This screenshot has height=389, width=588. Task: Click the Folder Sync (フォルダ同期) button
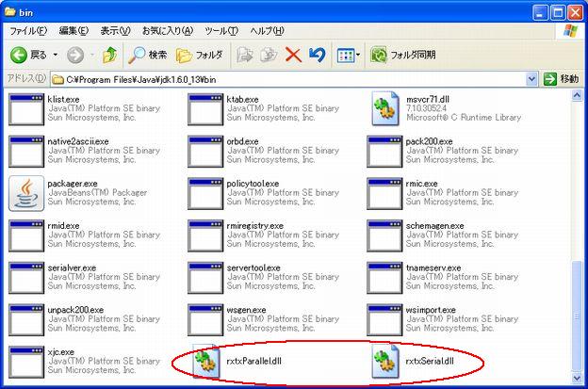(x=403, y=55)
